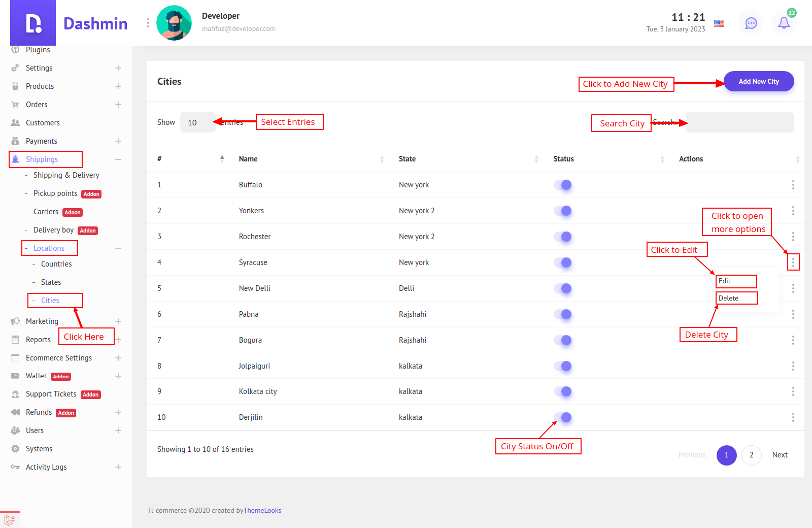Open the header vertical dots menu
This screenshot has width=812, height=528.
point(148,23)
